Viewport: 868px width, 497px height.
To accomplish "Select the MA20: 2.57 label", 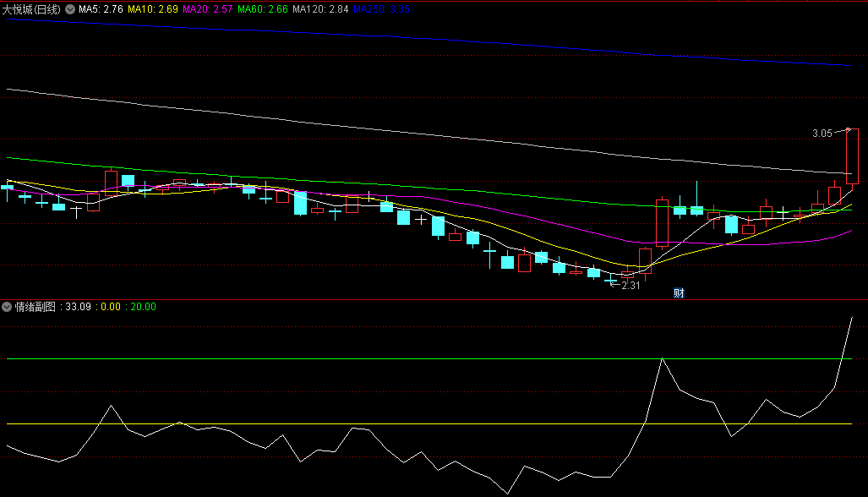I will pos(208,9).
